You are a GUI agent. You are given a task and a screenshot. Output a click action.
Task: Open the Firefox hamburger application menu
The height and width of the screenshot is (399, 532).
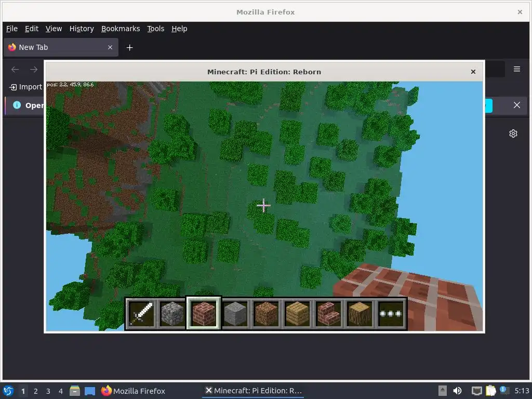tap(517, 69)
